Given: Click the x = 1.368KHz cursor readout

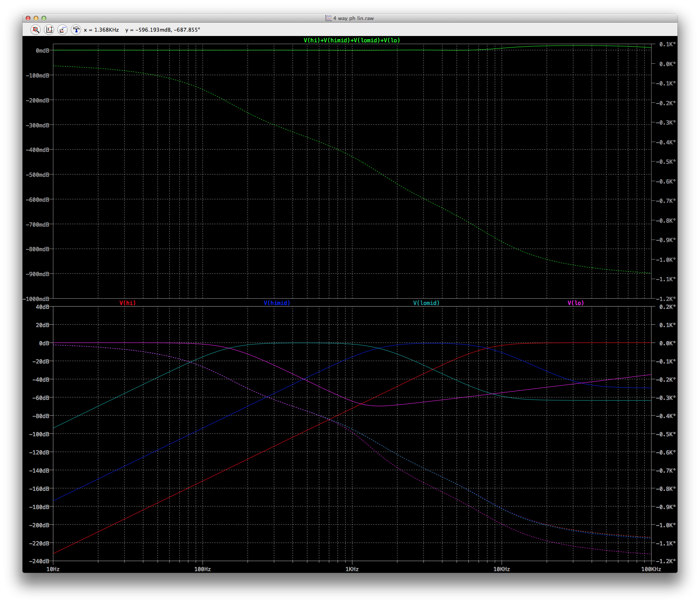Looking at the screenshot, I should pos(101,30).
